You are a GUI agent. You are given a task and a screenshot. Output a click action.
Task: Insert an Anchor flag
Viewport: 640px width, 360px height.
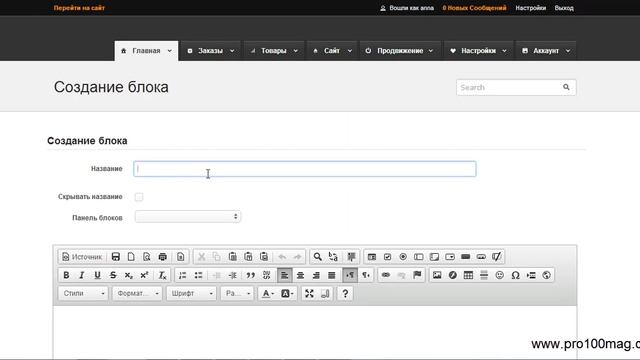click(x=417, y=275)
